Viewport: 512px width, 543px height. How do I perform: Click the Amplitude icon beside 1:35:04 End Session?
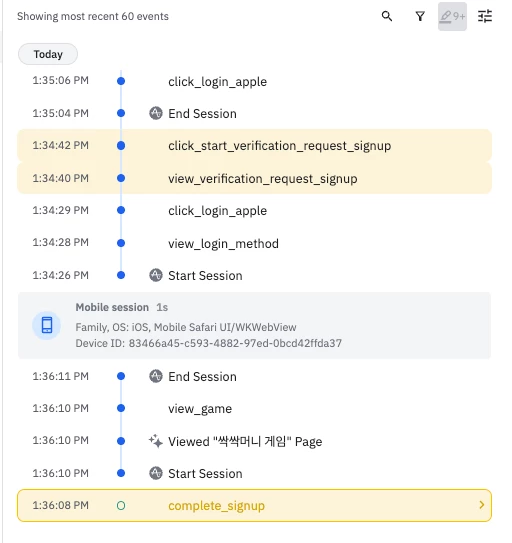(156, 113)
